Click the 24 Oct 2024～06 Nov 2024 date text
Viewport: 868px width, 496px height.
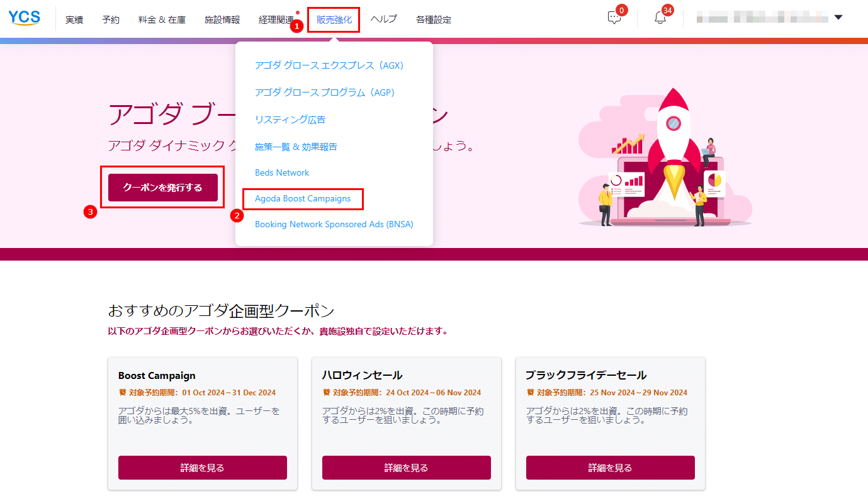pyautogui.click(x=434, y=393)
